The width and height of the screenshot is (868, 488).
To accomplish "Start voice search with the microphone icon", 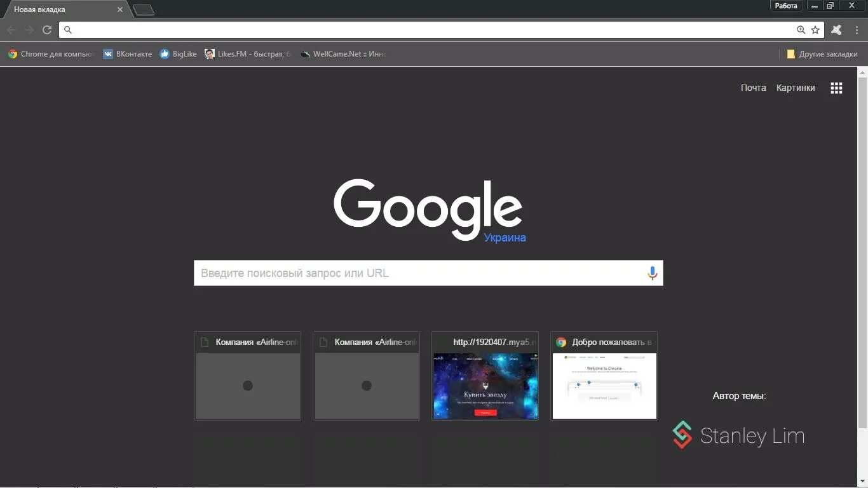I will tap(652, 273).
